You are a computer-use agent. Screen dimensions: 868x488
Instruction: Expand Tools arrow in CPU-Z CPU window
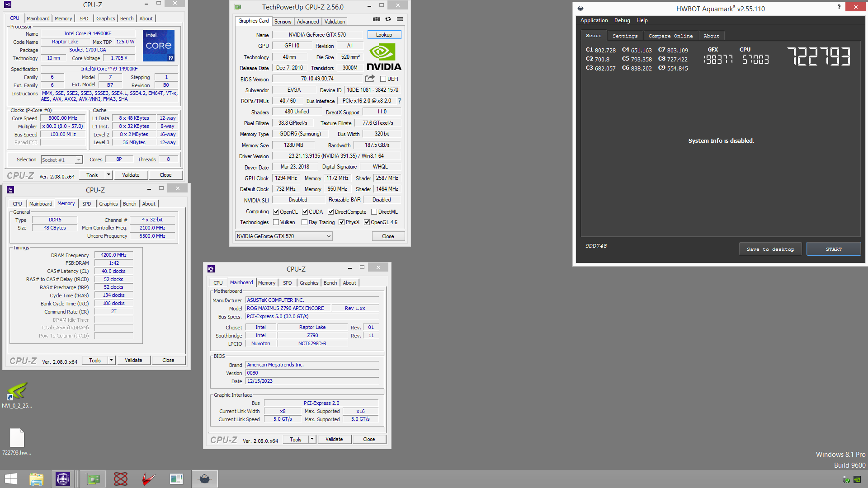tap(108, 175)
